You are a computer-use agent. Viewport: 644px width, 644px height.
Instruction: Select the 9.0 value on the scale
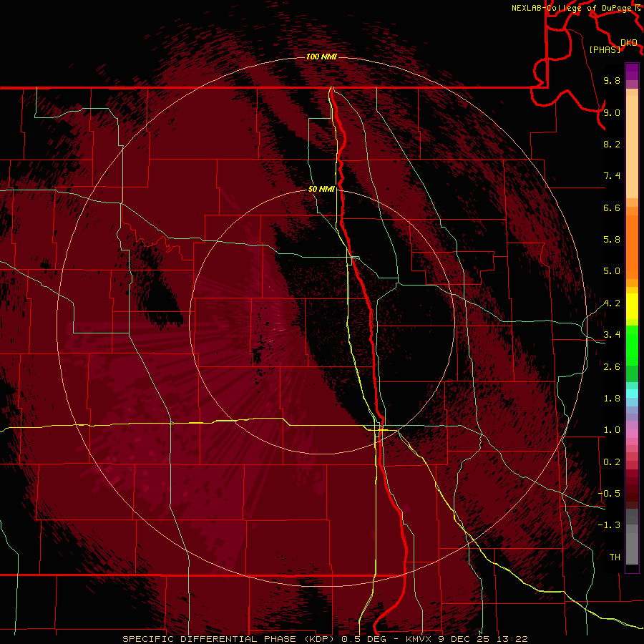(x=612, y=112)
